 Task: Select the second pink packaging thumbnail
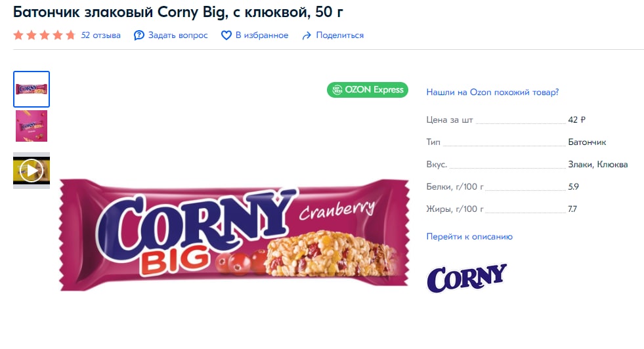[32, 126]
